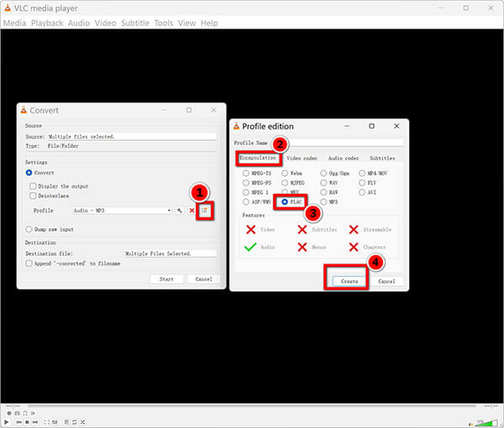Open the Subtitle menu
Screen dimensions: 504x428
(x=135, y=23)
